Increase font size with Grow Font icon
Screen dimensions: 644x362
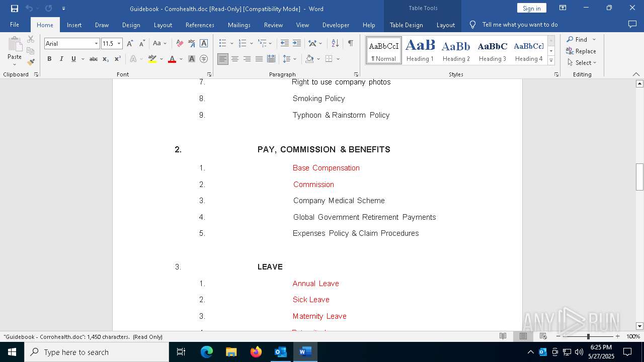click(130, 44)
